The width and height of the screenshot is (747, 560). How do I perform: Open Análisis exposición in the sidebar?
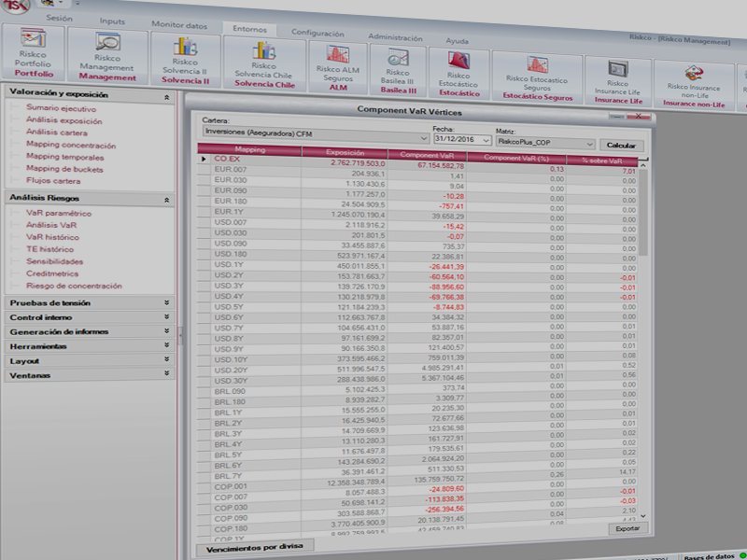tap(63, 121)
